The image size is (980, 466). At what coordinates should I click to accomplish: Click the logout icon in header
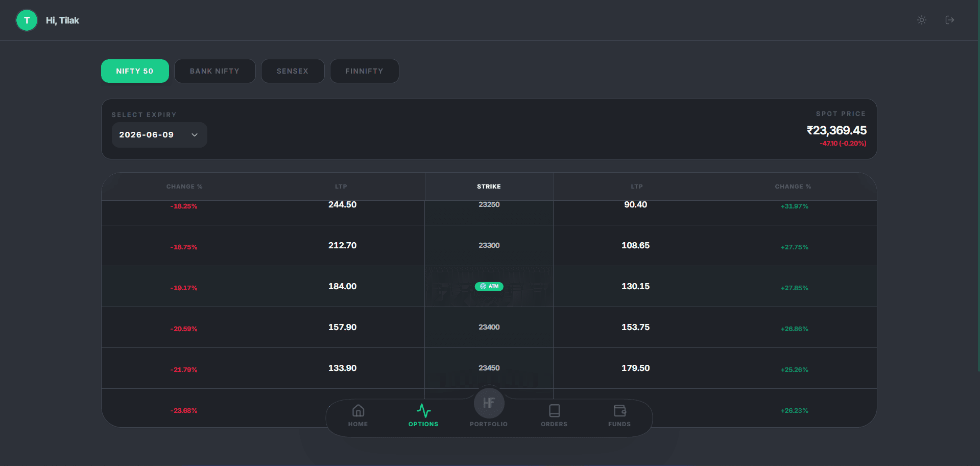950,20
